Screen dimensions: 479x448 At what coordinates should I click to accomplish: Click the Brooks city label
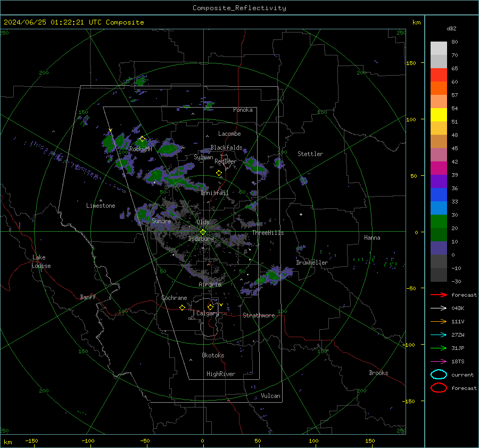[x=378, y=373]
